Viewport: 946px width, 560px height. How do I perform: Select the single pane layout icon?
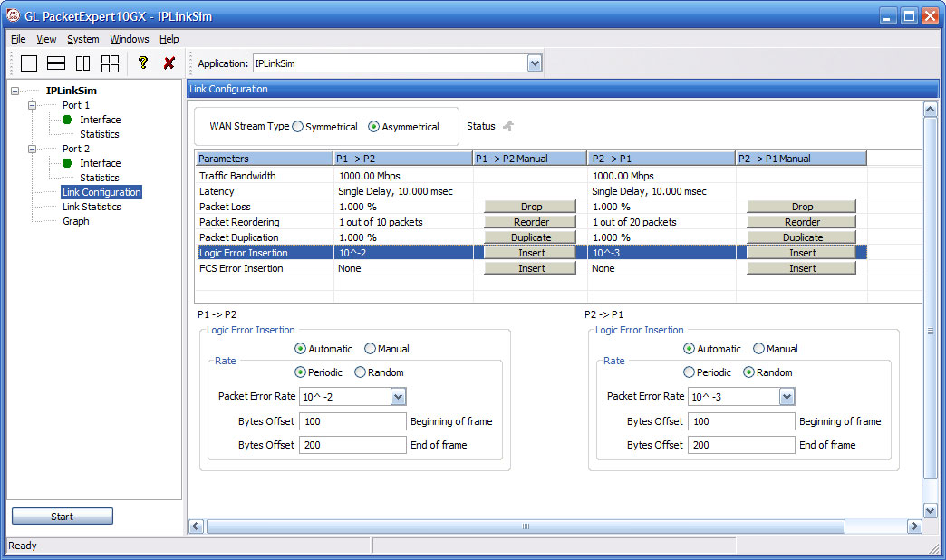29,63
